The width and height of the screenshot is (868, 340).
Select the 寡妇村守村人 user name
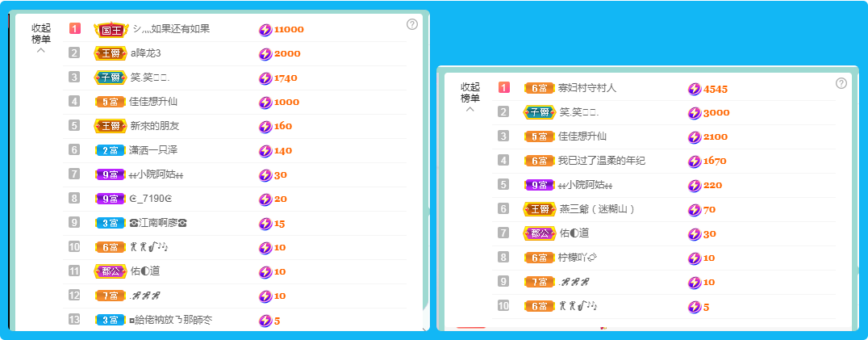(x=587, y=87)
